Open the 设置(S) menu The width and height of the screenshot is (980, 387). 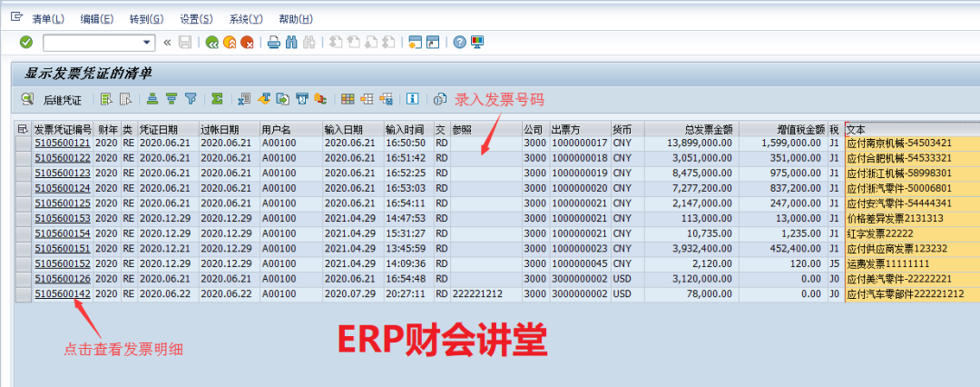[196, 18]
